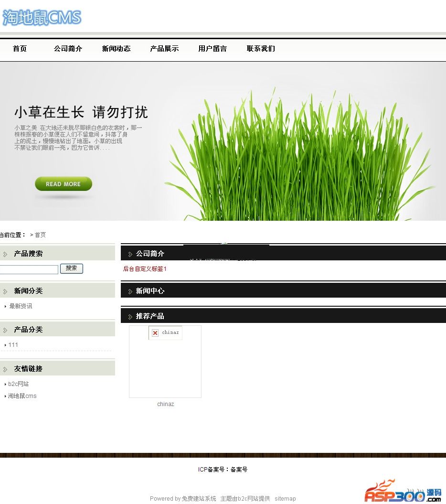Open the 公司简介 navigation menu item
This screenshot has width=446, height=504.
coord(68,49)
